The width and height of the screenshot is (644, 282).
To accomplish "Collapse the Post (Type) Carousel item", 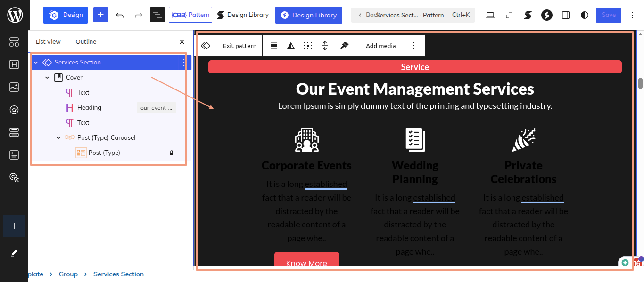I will point(58,137).
